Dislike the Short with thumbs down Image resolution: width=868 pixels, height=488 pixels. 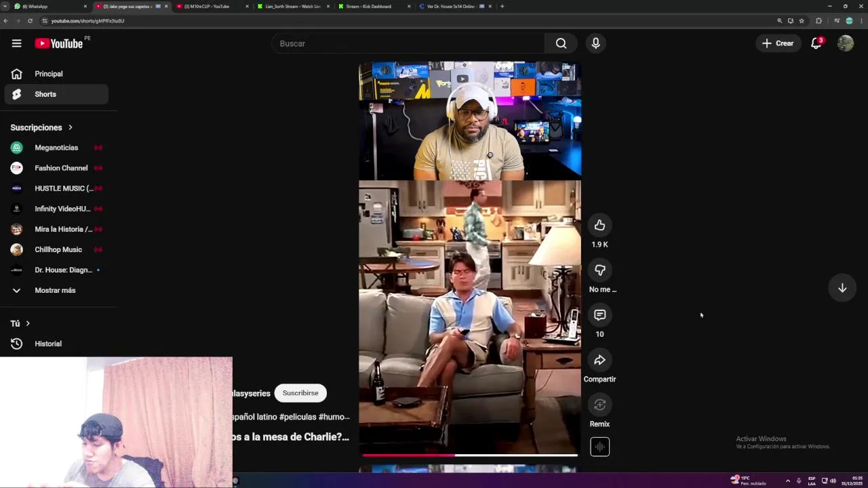[599, 270]
